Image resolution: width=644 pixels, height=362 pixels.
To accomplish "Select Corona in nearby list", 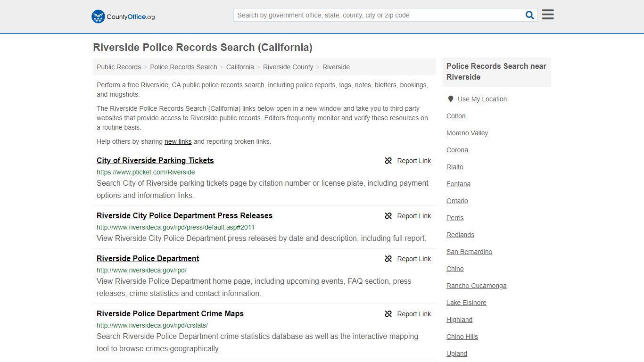I will (x=457, y=150).
